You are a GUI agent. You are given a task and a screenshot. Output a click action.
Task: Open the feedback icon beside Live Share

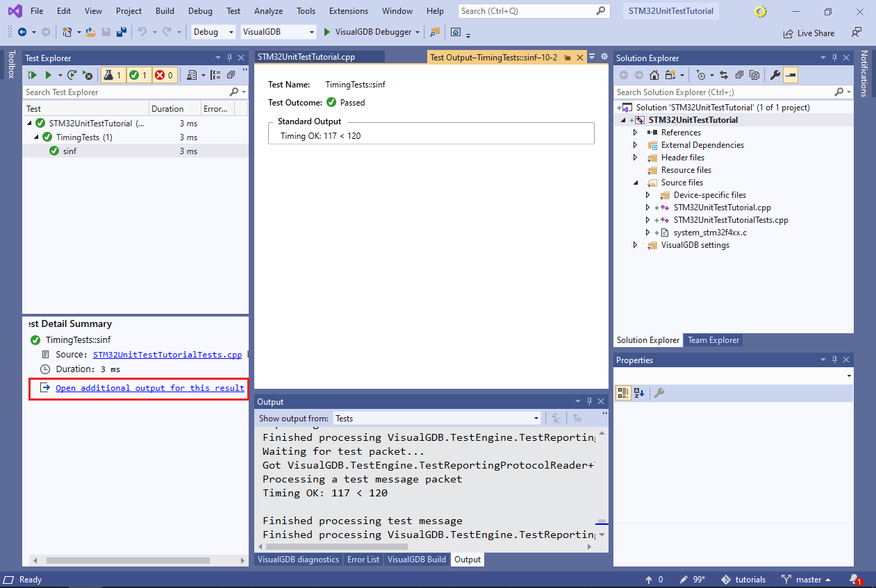(857, 32)
